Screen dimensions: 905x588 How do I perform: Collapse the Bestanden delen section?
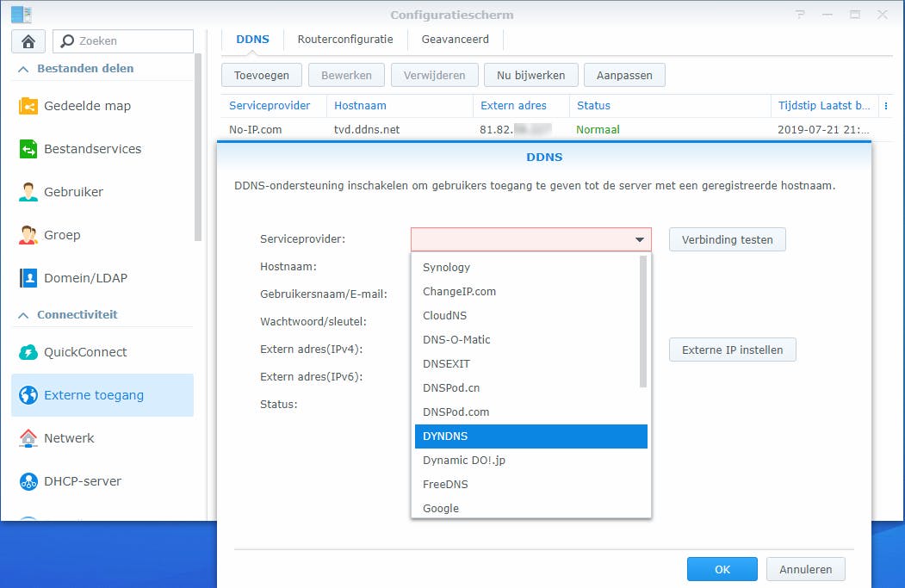point(23,69)
